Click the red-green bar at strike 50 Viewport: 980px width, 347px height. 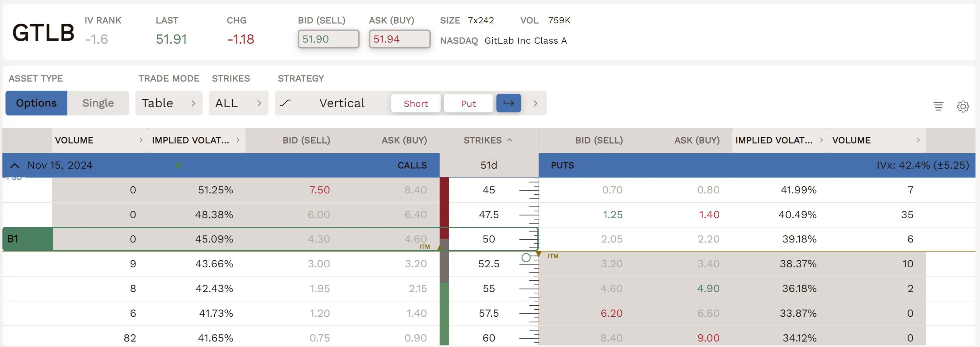point(444,239)
